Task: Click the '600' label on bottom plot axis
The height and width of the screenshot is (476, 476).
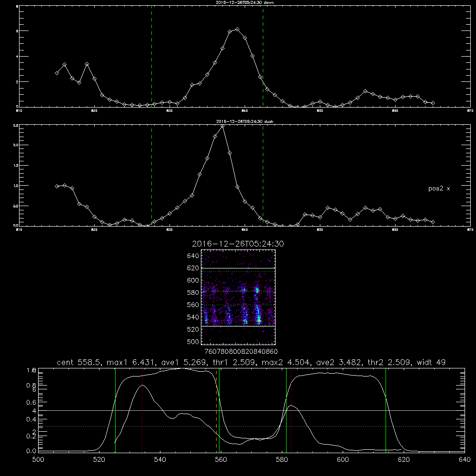Action: click(x=343, y=460)
